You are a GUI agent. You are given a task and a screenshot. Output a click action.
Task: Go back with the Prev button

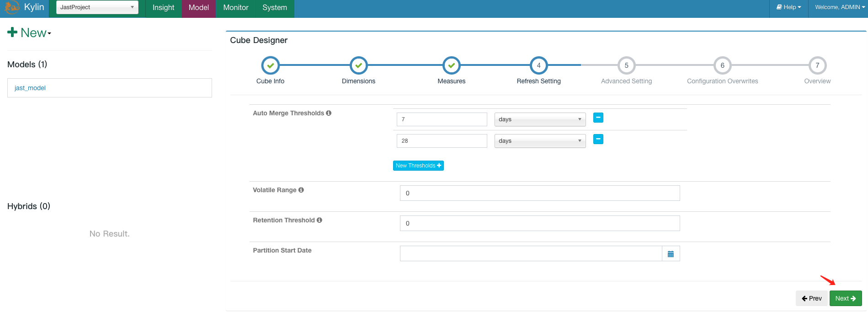click(812, 298)
